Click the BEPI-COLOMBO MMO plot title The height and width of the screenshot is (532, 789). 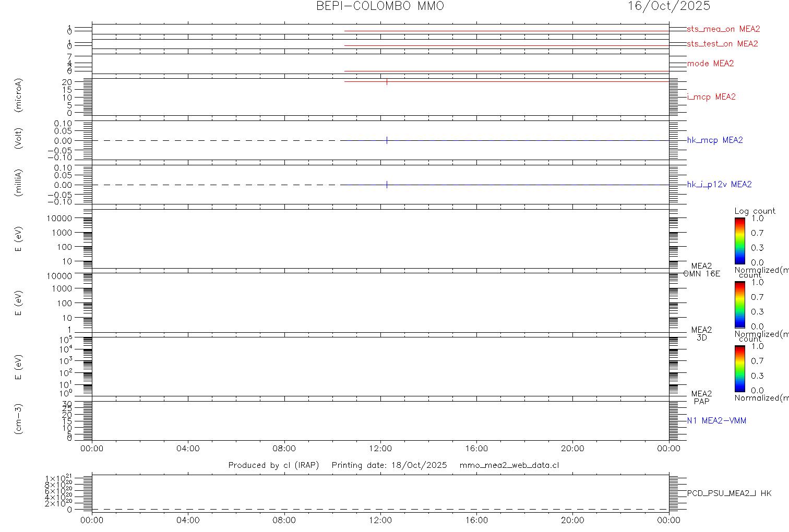click(x=380, y=6)
